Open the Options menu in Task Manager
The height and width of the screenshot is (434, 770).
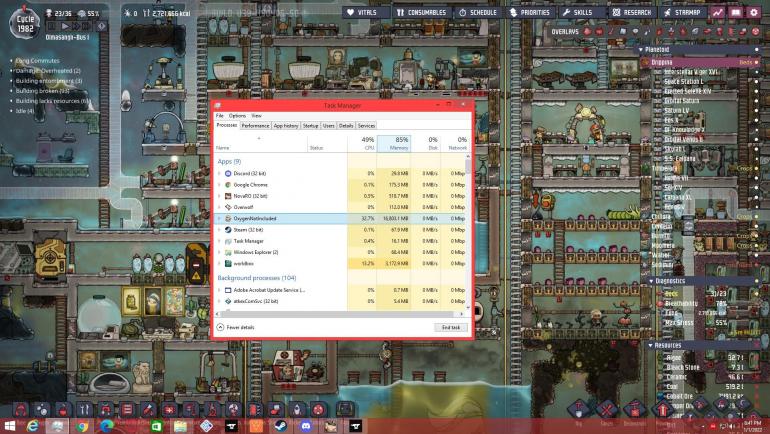tap(237, 116)
